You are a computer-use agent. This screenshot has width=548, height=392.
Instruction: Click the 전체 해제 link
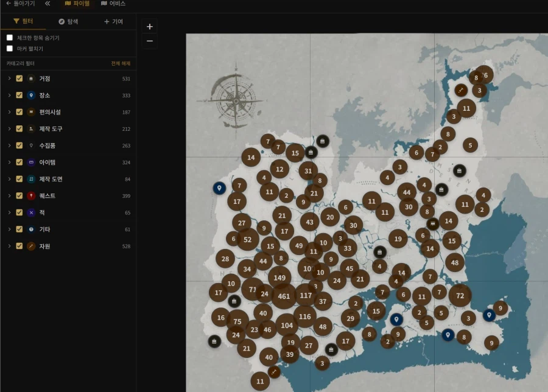120,63
